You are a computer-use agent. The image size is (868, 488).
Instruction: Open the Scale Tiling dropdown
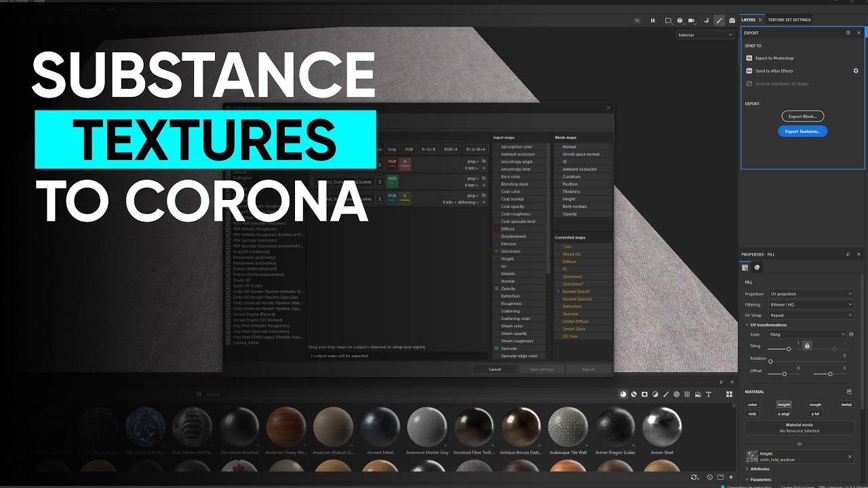(x=807, y=334)
